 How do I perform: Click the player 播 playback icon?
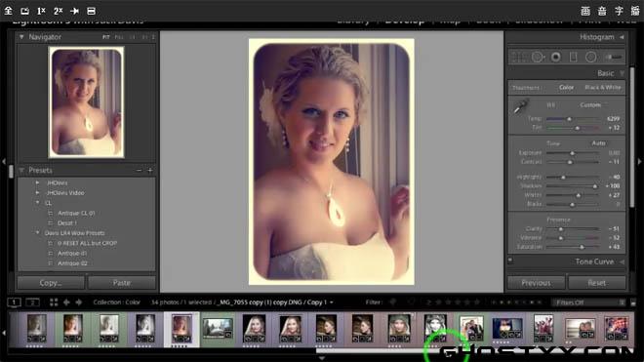(x=635, y=11)
